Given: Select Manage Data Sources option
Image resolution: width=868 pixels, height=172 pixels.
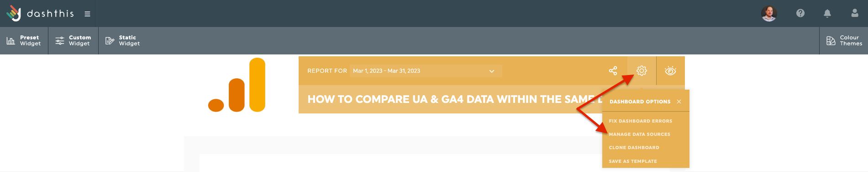Looking at the screenshot, I should pyautogui.click(x=639, y=134).
